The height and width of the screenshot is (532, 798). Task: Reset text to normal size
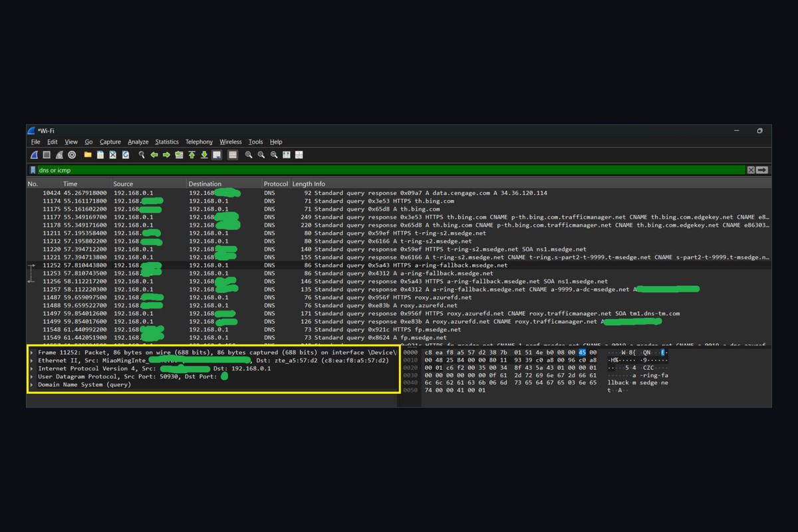point(274,154)
